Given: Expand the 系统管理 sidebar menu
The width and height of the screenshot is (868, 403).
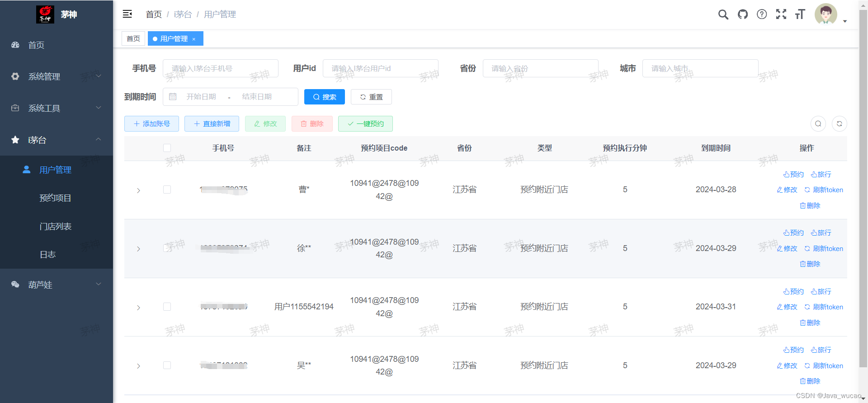Looking at the screenshot, I should pyautogui.click(x=57, y=76).
